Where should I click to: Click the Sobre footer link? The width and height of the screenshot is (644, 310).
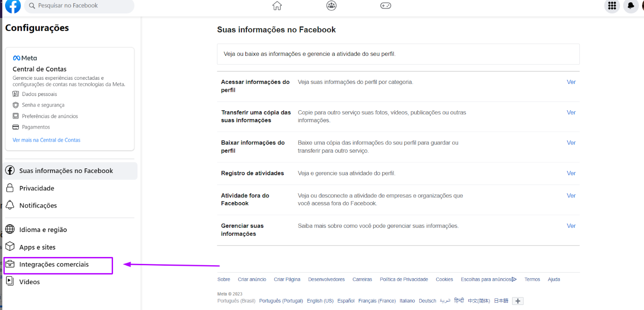[x=224, y=279]
